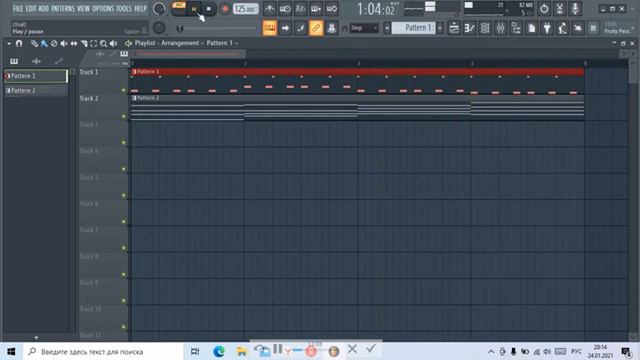640x360 pixels.
Task: Click the tempo tapper figure icon
Action: pyautogui.click(x=562, y=28)
